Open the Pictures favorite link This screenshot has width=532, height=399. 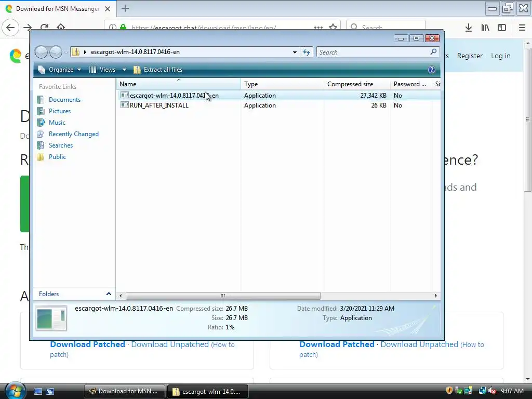tap(59, 111)
